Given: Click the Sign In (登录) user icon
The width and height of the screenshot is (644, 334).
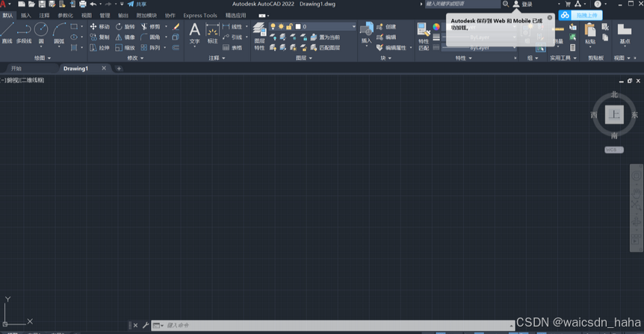Looking at the screenshot, I should tap(516, 4).
